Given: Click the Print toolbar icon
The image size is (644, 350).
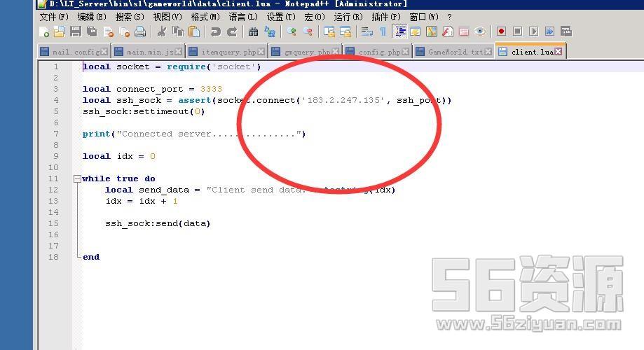Looking at the screenshot, I should (x=140, y=31).
